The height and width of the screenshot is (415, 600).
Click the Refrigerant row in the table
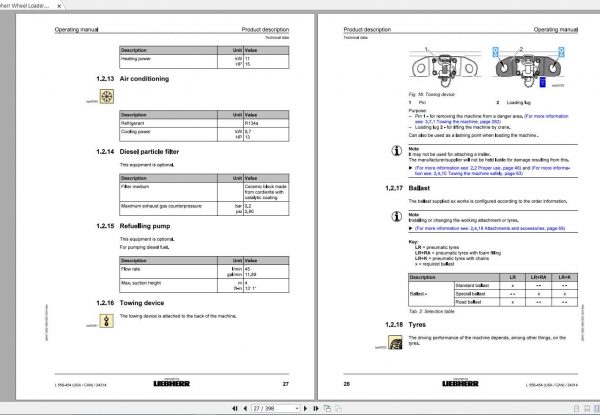[204, 123]
